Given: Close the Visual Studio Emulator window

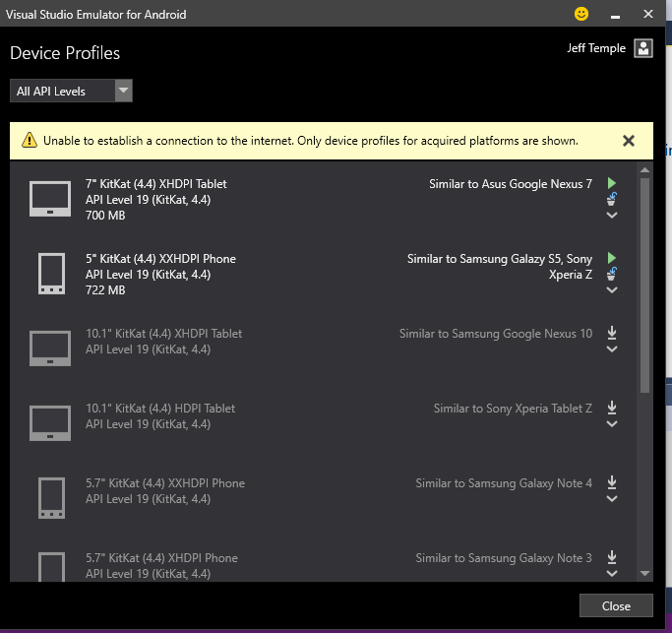Looking at the screenshot, I should (x=648, y=14).
